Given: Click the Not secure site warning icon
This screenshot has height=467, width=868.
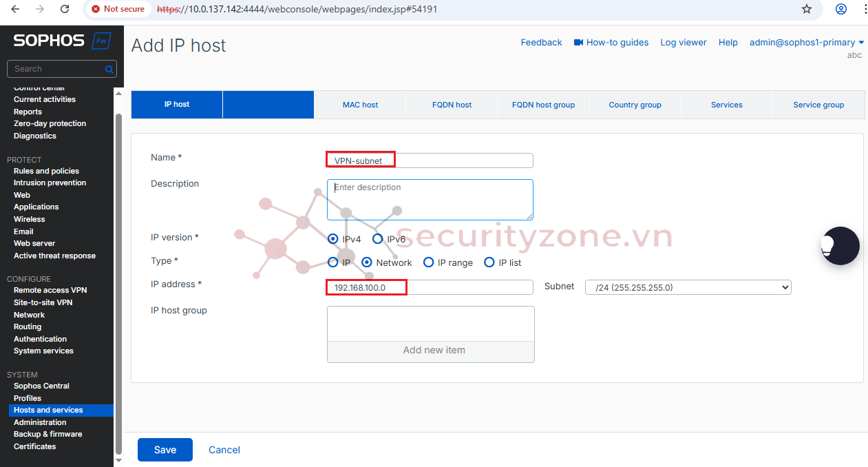Looking at the screenshot, I should [96, 9].
